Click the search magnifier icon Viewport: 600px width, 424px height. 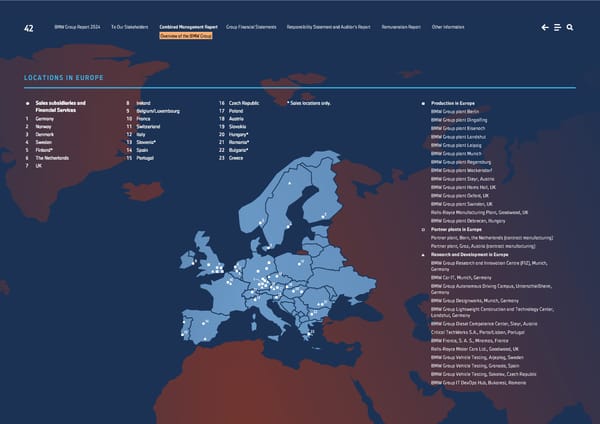tap(570, 27)
